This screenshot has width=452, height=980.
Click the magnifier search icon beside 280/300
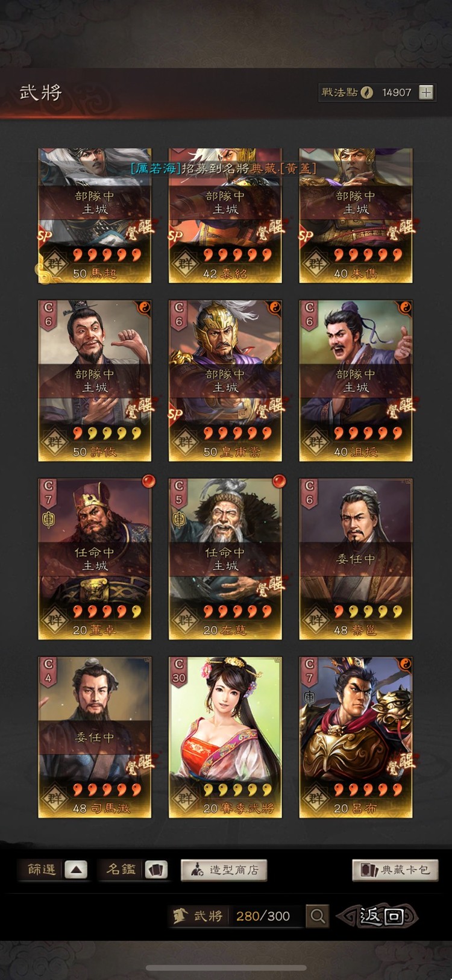(x=318, y=916)
